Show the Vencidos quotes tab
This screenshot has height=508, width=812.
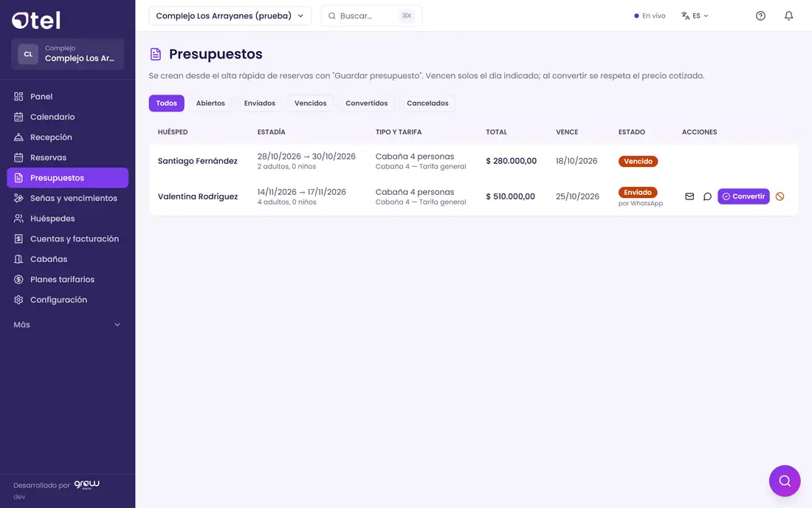(310, 103)
